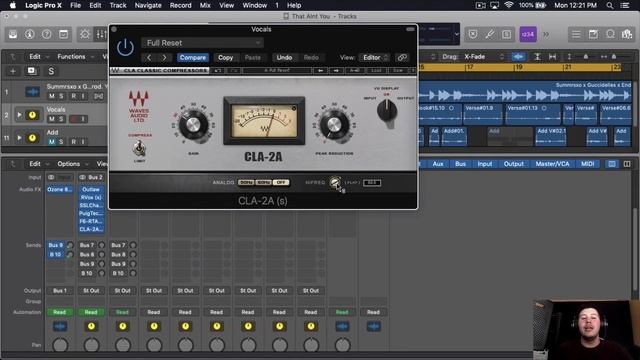This screenshot has width=640, height=360.
Task: Show Aux channels in mixer filter
Action: click(438, 164)
